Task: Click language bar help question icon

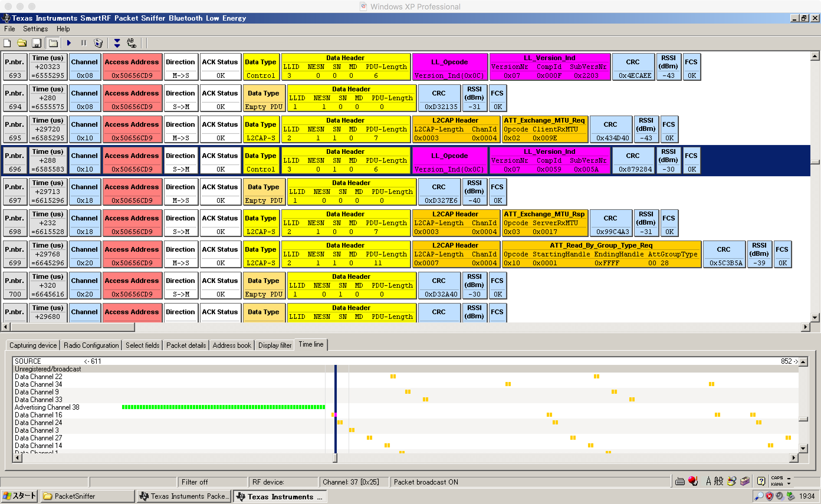Action: [x=761, y=481]
